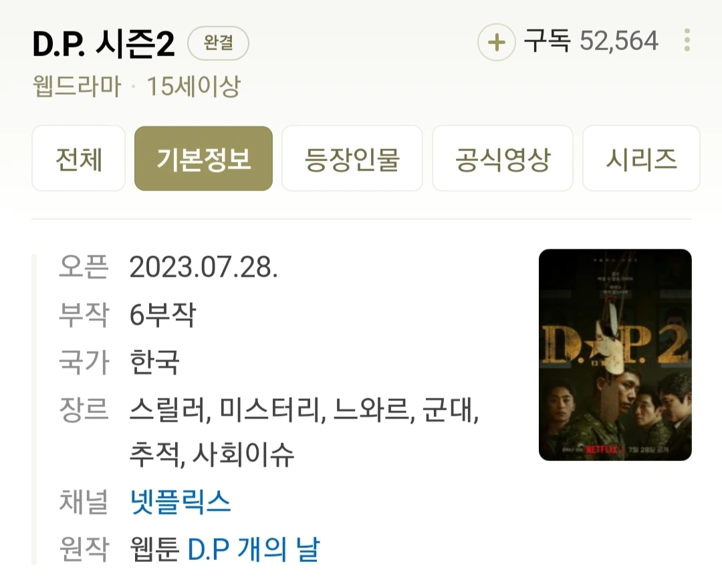This screenshot has height=588, width=722.
Task: Click the 15세이상 age rating text
Action: pyautogui.click(x=193, y=86)
